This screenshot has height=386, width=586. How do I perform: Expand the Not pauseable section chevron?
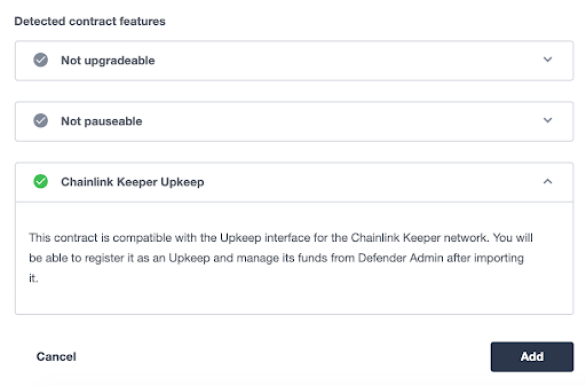click(548, 120)
